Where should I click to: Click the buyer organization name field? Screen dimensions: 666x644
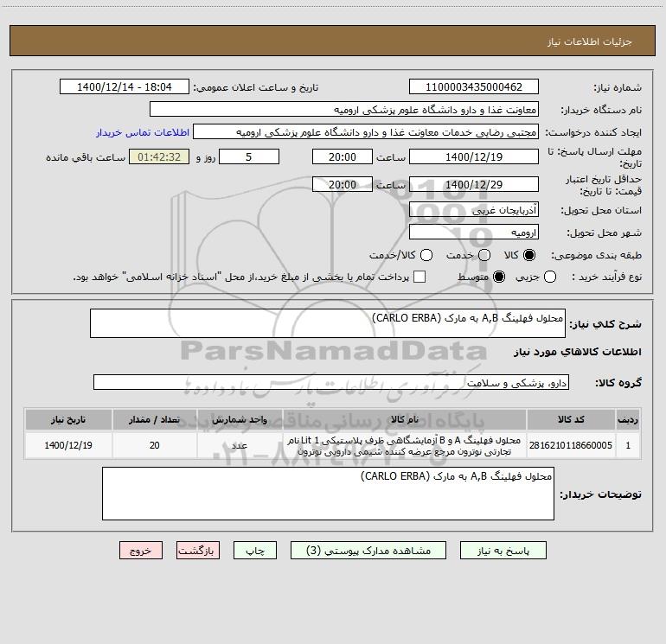[344, 110]
